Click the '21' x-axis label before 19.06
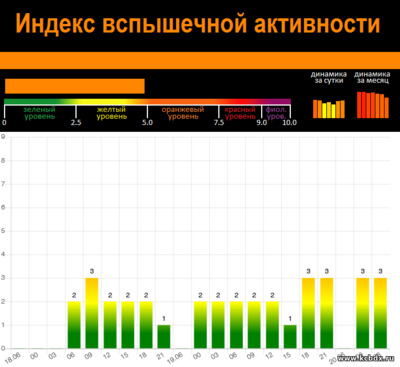 (x=160, y=356)
